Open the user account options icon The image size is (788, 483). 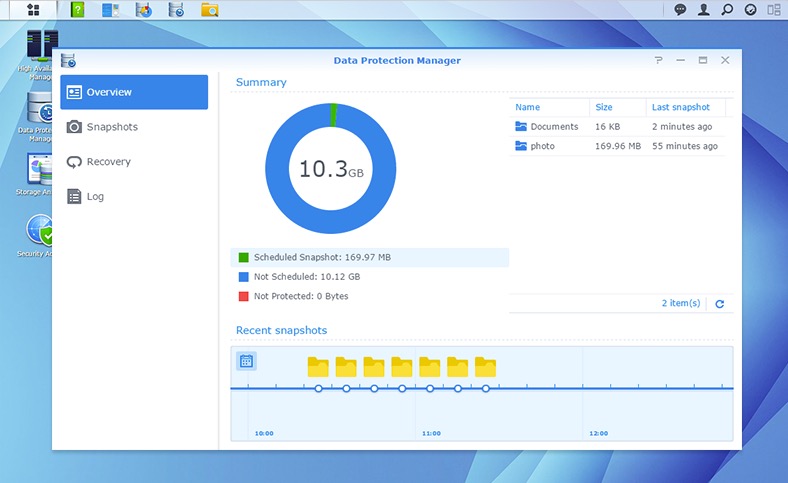[x=704, y=10]
